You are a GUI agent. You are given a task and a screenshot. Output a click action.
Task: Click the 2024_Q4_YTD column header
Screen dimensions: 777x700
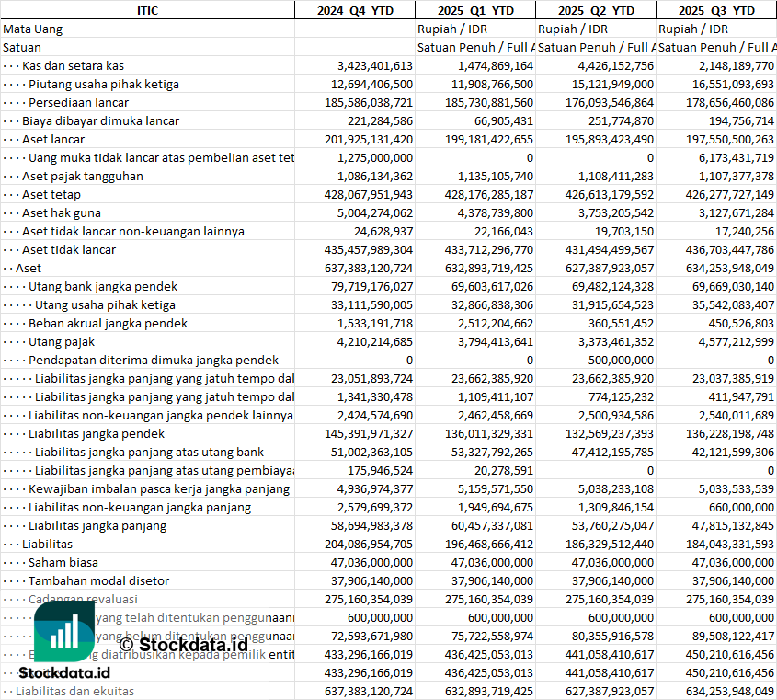point(355,10)
